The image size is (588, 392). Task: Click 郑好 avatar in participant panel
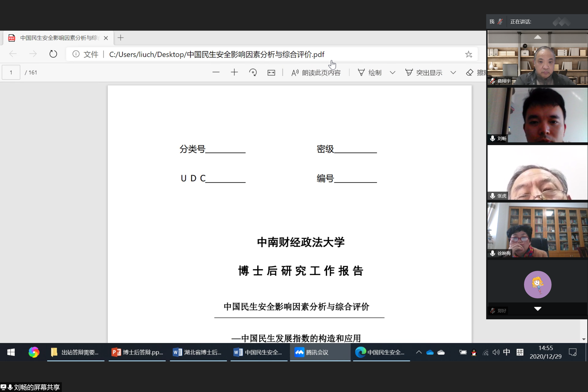click(x=538, y=284)
